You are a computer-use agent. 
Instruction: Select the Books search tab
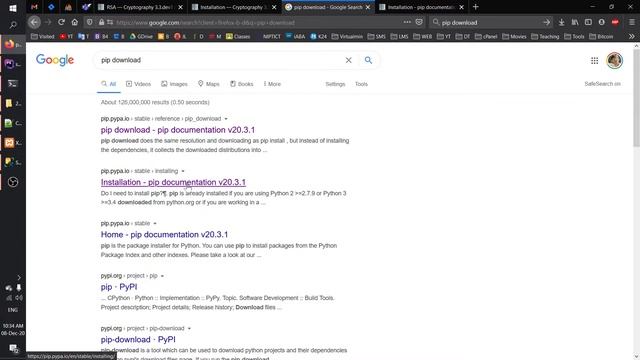click(x=241, y=84)
